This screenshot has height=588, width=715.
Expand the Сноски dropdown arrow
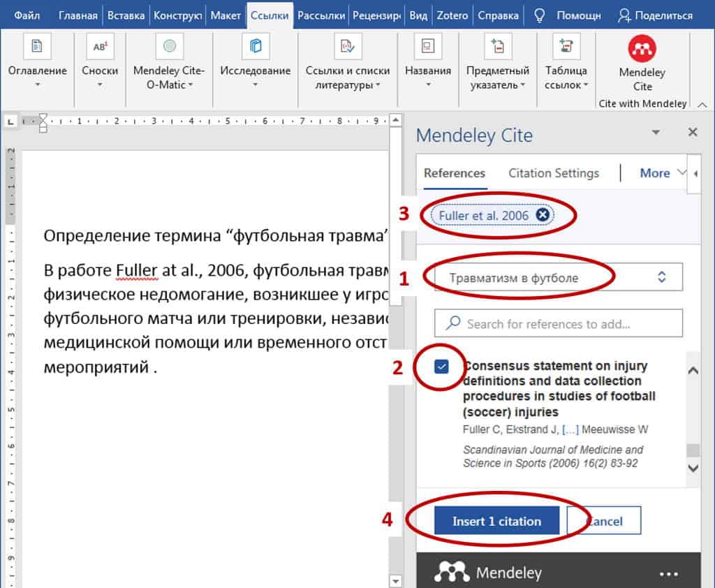(100, 84)
